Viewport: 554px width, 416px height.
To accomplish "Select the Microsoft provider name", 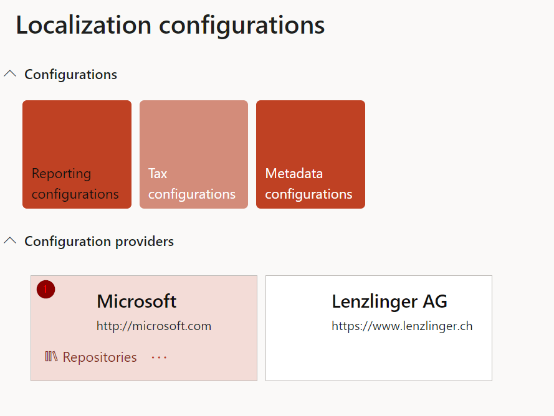I will pos(136,301).
